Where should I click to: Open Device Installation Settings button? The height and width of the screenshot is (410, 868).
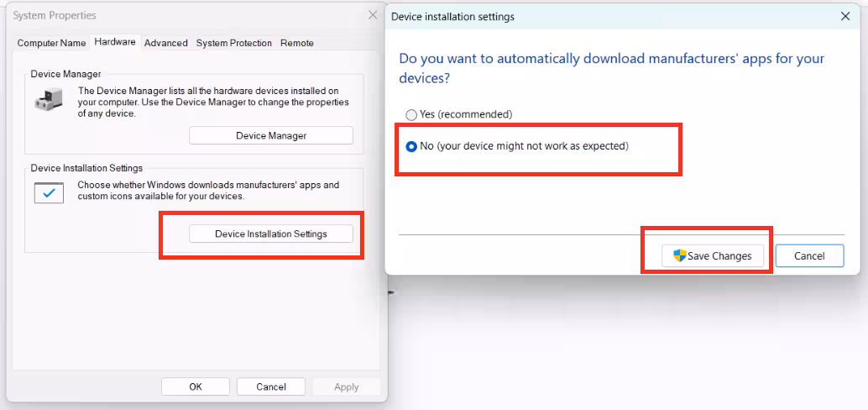pos(271,234)
